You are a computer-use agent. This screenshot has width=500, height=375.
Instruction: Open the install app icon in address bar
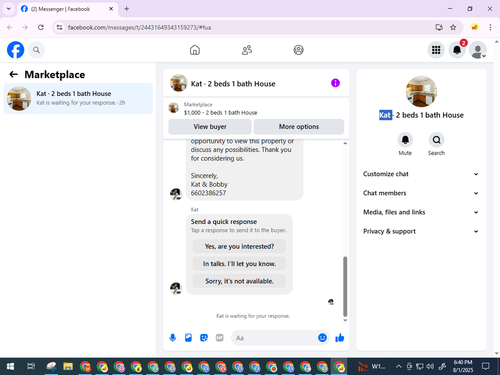point(439,27)
